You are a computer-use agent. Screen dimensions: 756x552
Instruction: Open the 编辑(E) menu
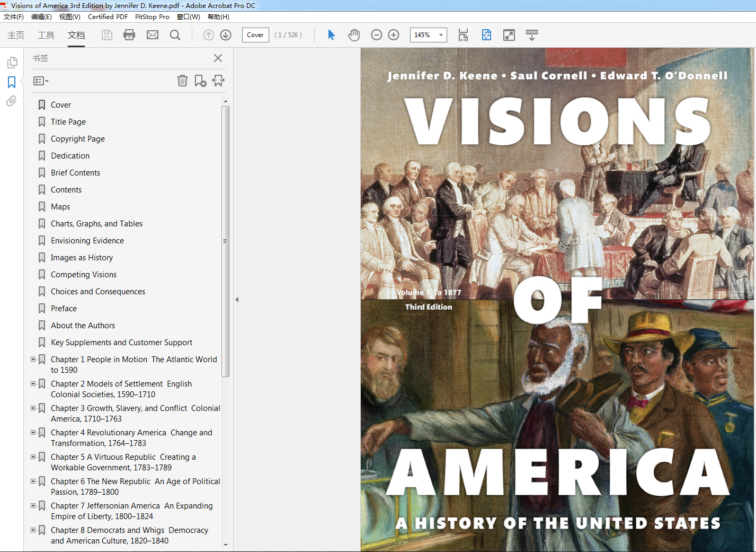41,17
